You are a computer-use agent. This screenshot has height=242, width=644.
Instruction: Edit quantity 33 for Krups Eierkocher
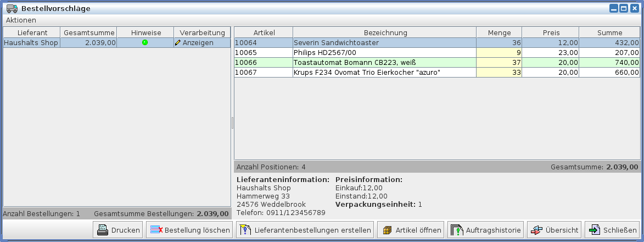click(499, 72)
